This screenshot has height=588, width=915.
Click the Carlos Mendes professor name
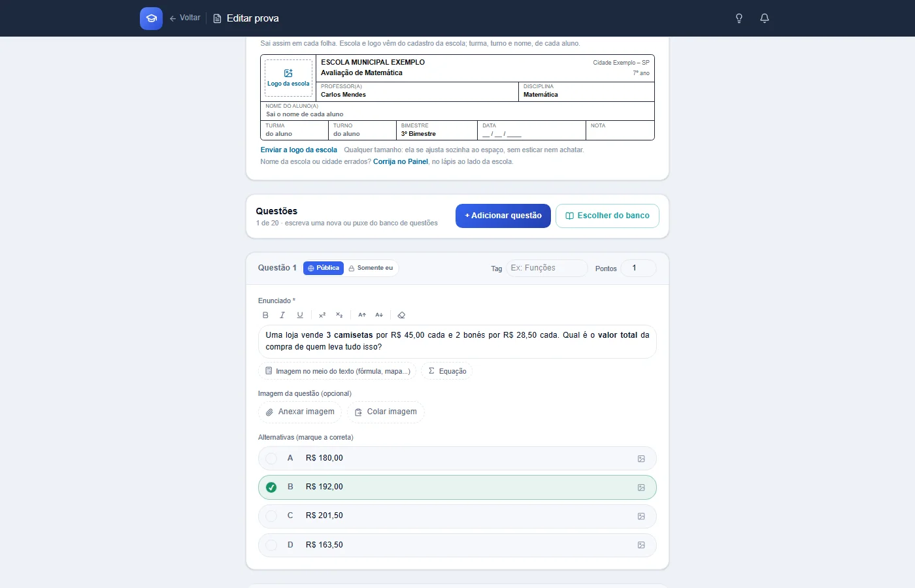pyautogui.click(x=343, y=95)
